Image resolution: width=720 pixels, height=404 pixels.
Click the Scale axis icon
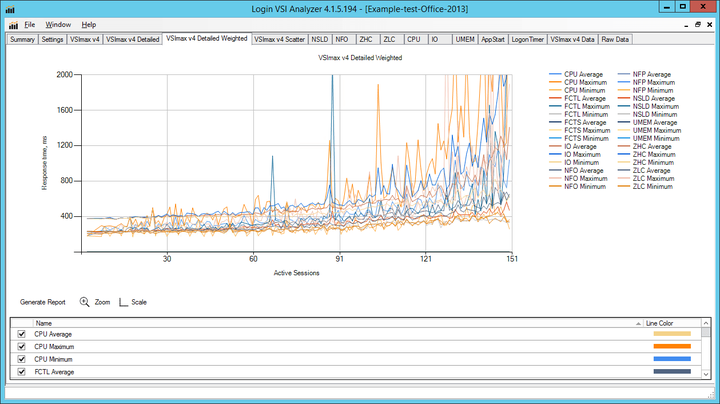124,301
